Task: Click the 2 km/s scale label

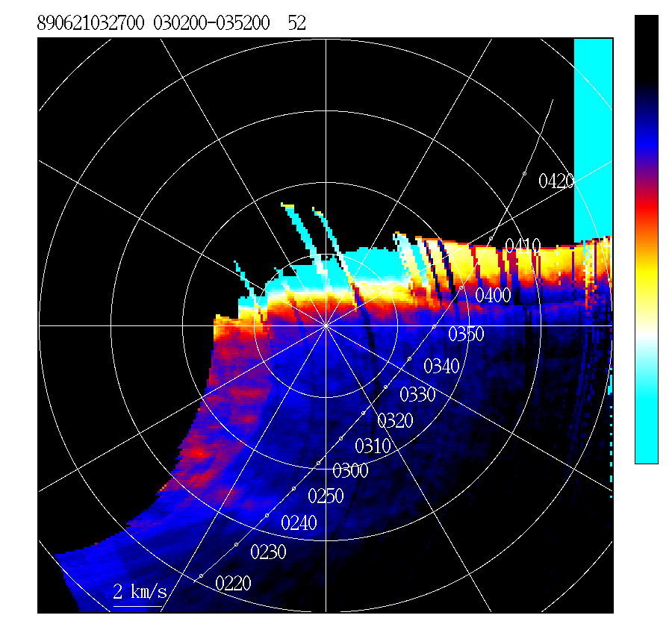Action: tap(140, 592)
